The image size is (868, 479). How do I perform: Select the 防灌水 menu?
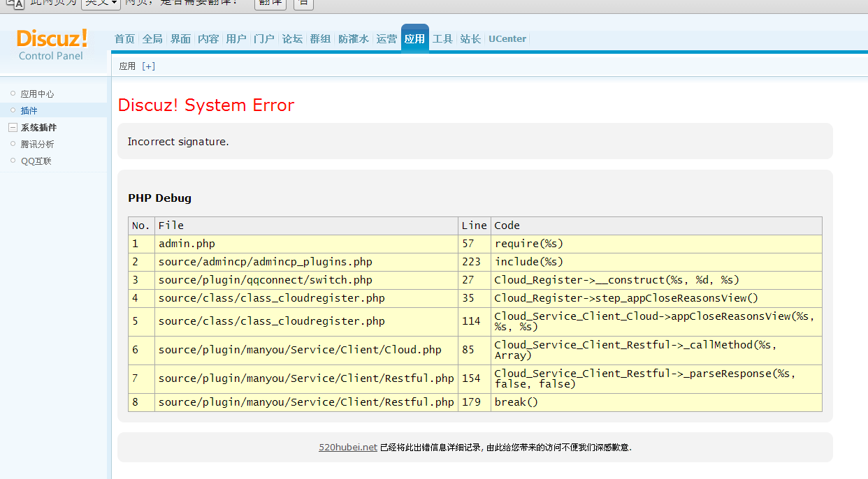354,39
